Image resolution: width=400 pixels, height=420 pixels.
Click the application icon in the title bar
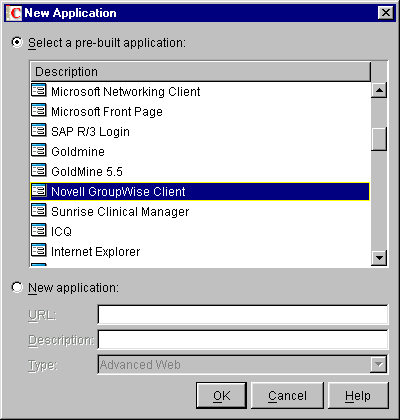click(x=14, y=13)
